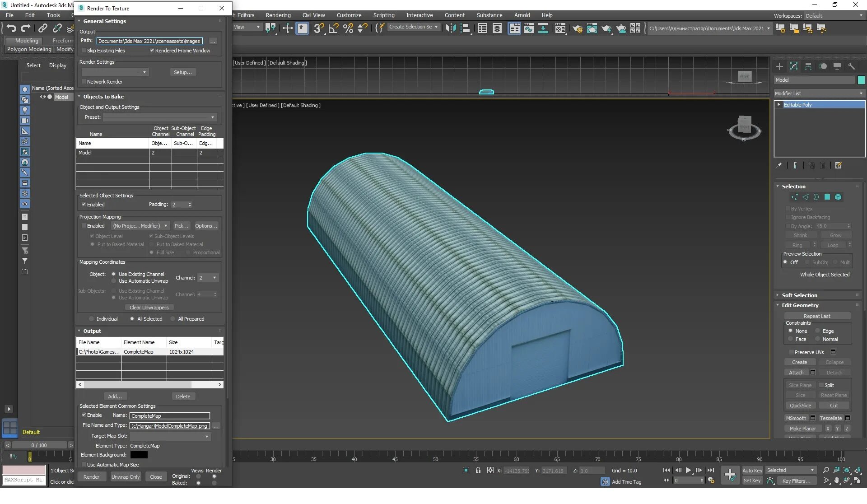Select the Element sub-object cube icon
The width and height of the screenshot is (867, 504).
838,197
